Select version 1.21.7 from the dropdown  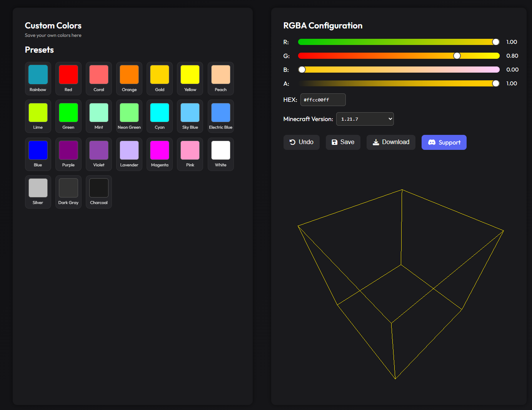coord(365,119)
